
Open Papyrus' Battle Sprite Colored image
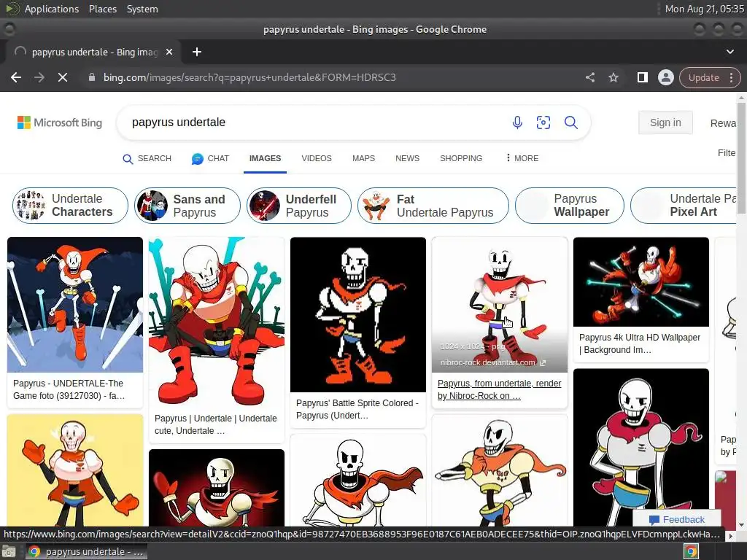click(357, 315)
